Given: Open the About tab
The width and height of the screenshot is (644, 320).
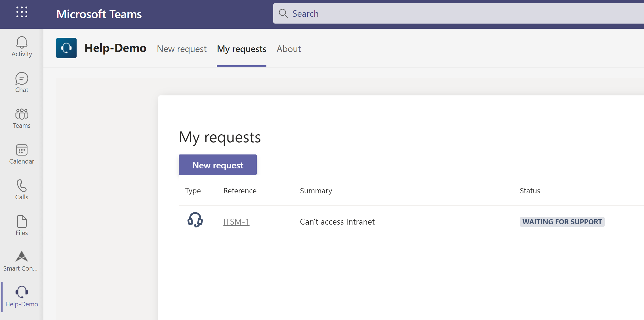Looking at the screenshot, I should tap(289, 49).
